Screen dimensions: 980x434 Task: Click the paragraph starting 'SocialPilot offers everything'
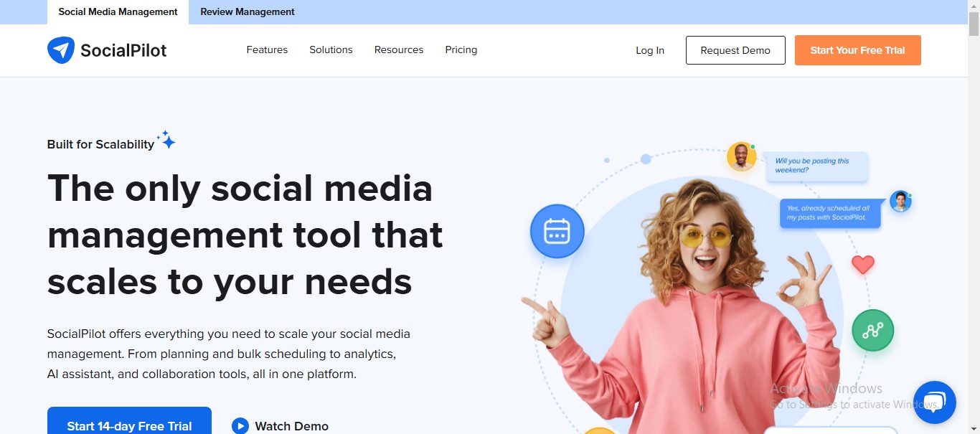tap(229, 354)
